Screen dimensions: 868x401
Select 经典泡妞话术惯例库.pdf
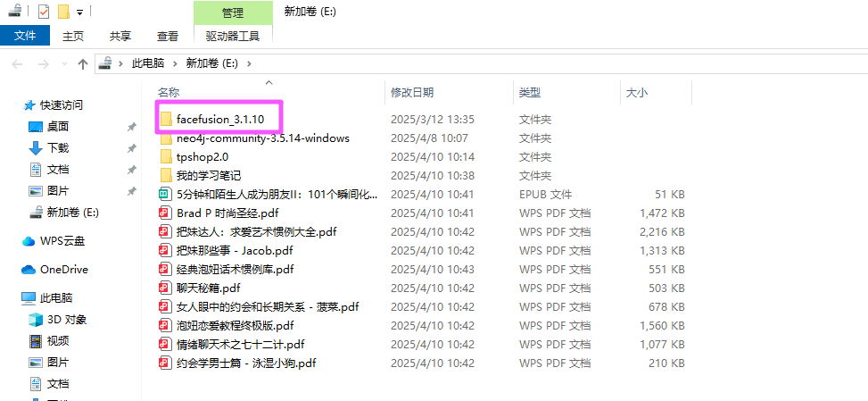(x=236, y=269)
